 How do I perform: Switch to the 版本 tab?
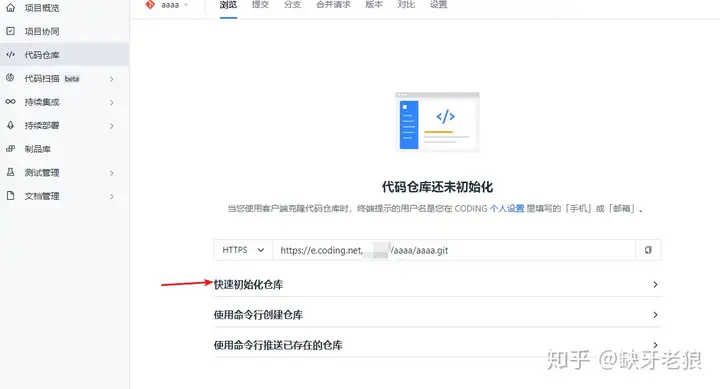click(374, 5)
